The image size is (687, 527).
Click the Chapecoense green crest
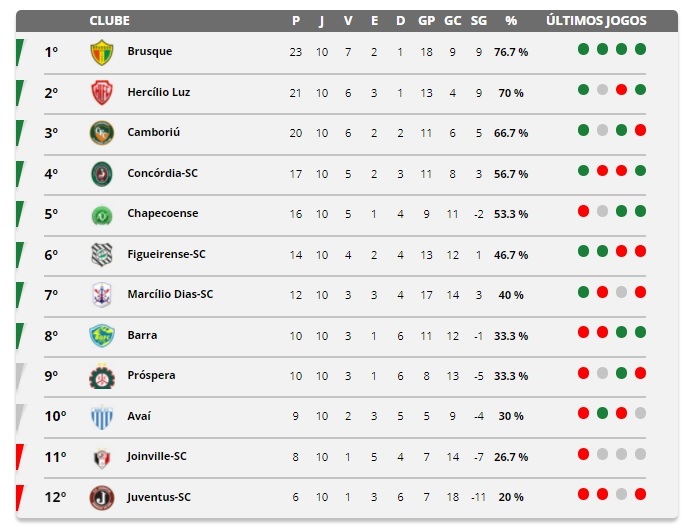(102, 215)
